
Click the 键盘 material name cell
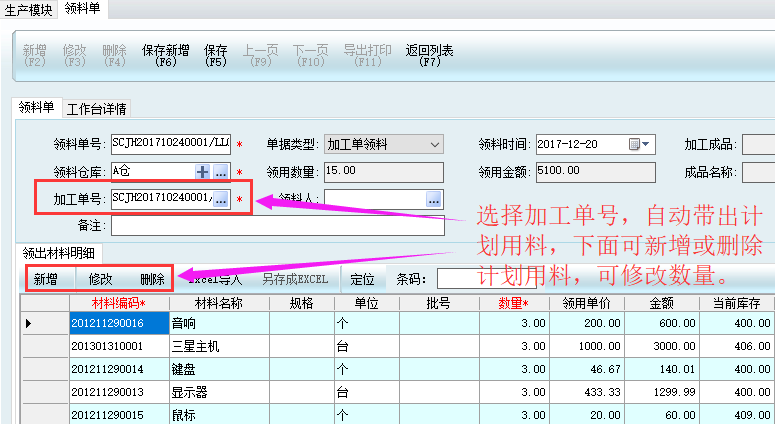219,369
